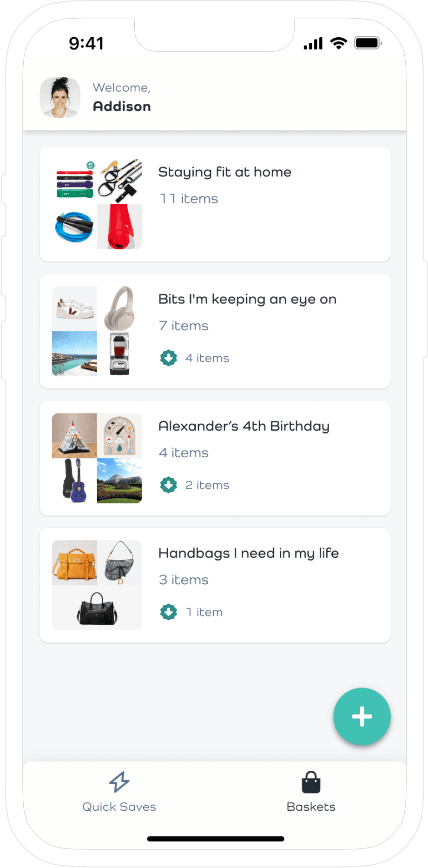Image resolution: width=428 pixels, height=868 pixels.
Task: Select the Baskets shopping bag icon
Action: [x=310, y=780]
